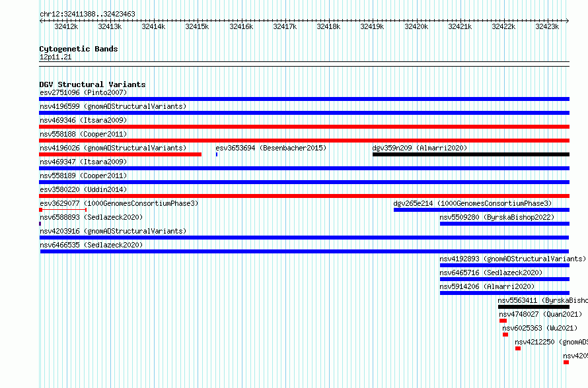Click the tiny blue marker under esv3653694

pyautogui.click(x=217, y=154)
